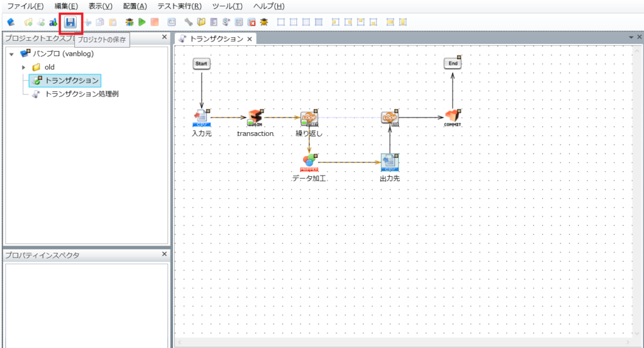Open the テスト実行(R) menu

pos(179,6)
